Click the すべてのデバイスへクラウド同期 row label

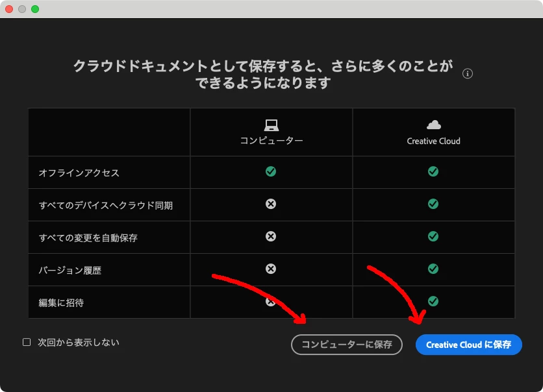tap(106, 205)
